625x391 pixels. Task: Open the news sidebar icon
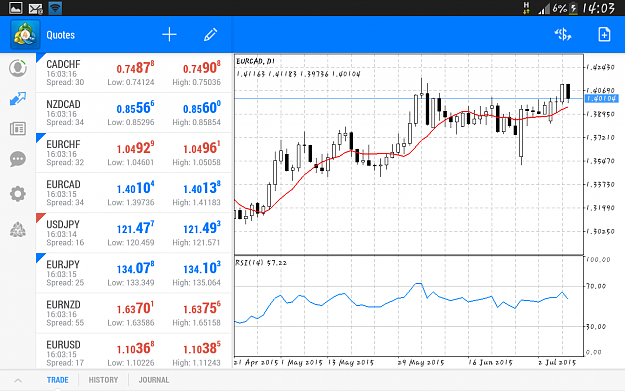click(18, 129)
